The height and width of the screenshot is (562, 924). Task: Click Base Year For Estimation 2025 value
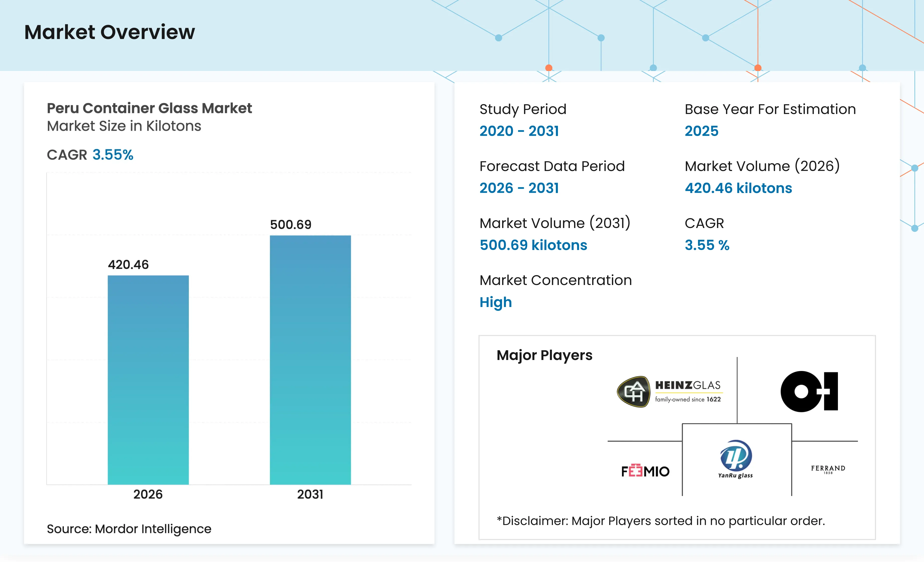pos(701,131)
